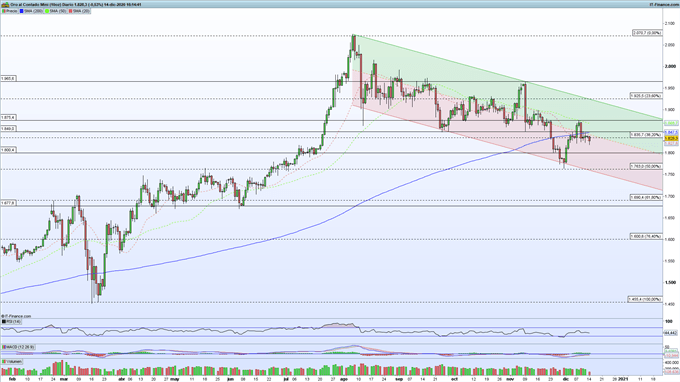Click the yellow current price tag on the price axis
The width and height of the screenshot is (680, 382).
(671, 138)
